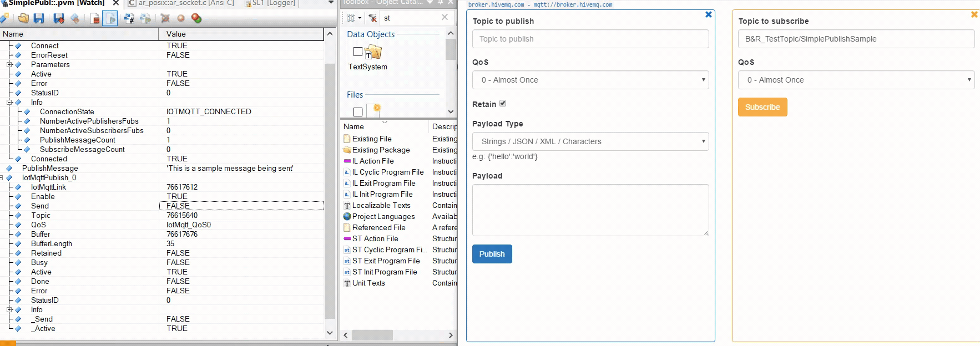Click the orange Subscribe button
The width and height of the screenshot is (980, 346).
762,107
